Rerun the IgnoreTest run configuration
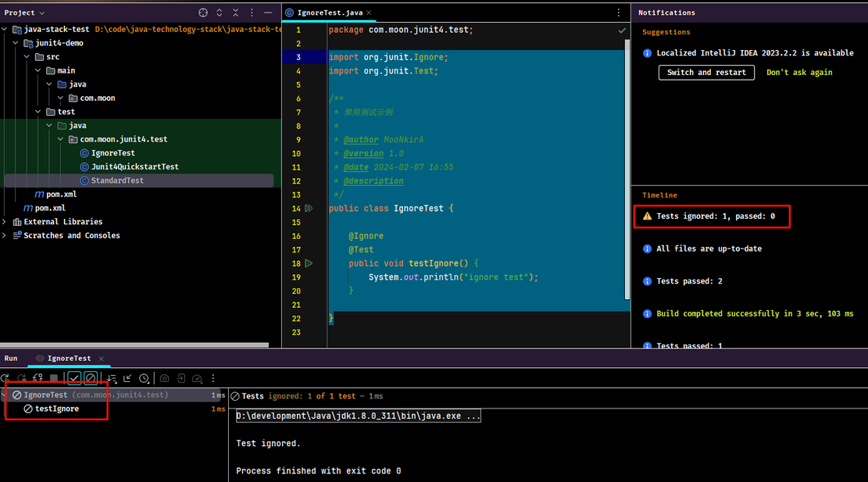 tap(5, 379)
